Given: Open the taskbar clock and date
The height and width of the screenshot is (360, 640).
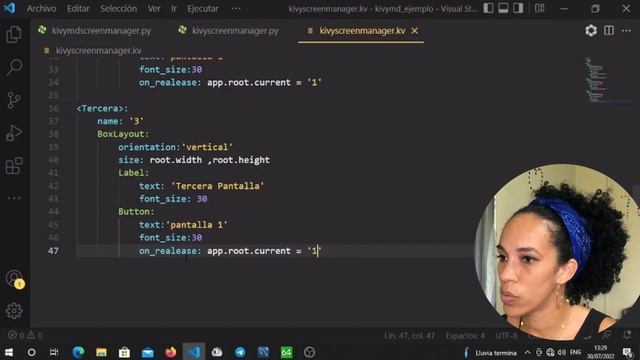Looking at the screenshot, I should [x=600, y=352].
